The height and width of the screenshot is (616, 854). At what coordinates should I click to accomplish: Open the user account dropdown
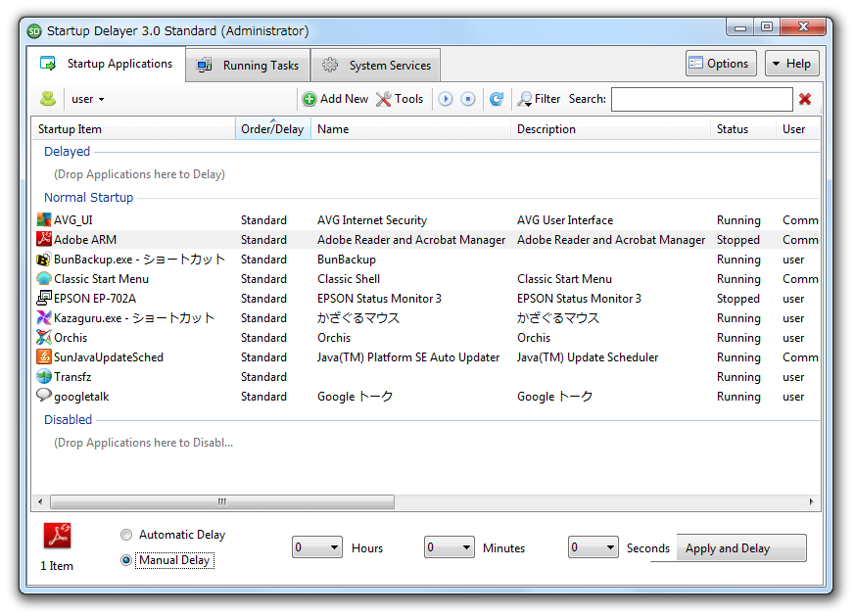88,99
